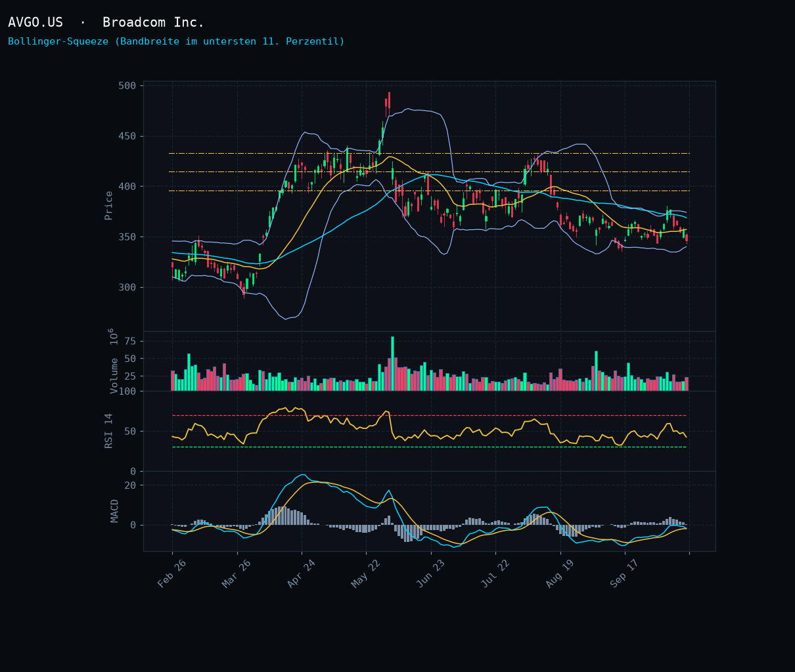Click the 'Apr 24' date label
Screen dimensions: 795x672
(x=300, y=573)
